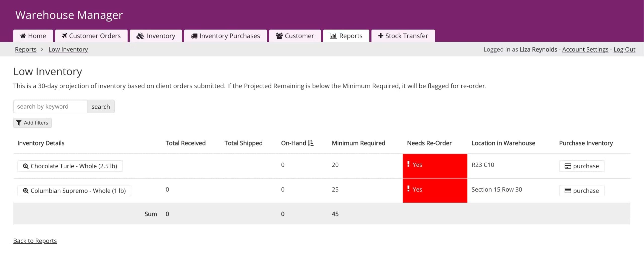Open the Customer tab
Screen dimensions: 644x278
pyautogui.click(x=295, y=36)
